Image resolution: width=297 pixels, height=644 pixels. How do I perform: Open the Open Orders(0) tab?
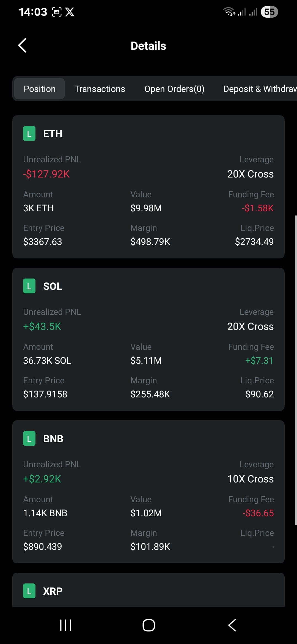pyautogui.click(x=174, y=89)
